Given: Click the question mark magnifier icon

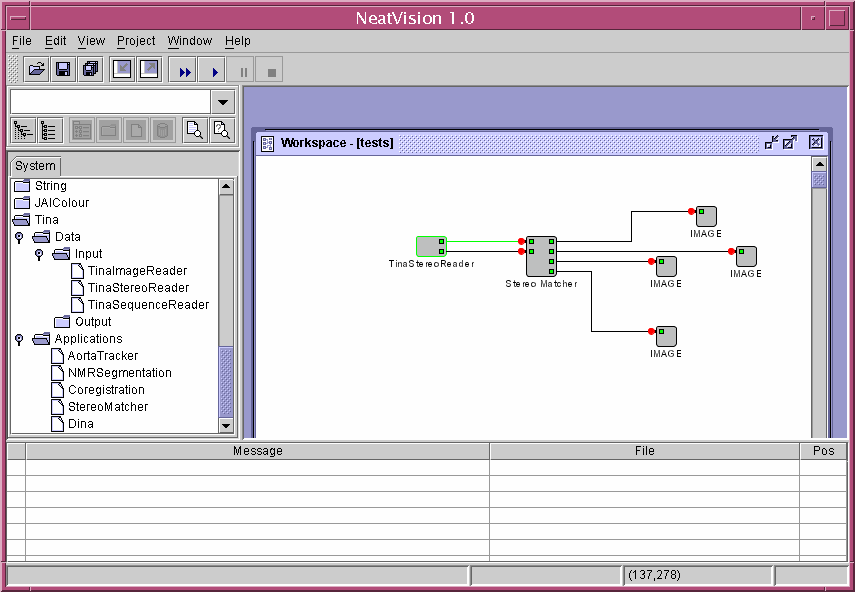Looking at the screenshot, I should pos(221,130).
